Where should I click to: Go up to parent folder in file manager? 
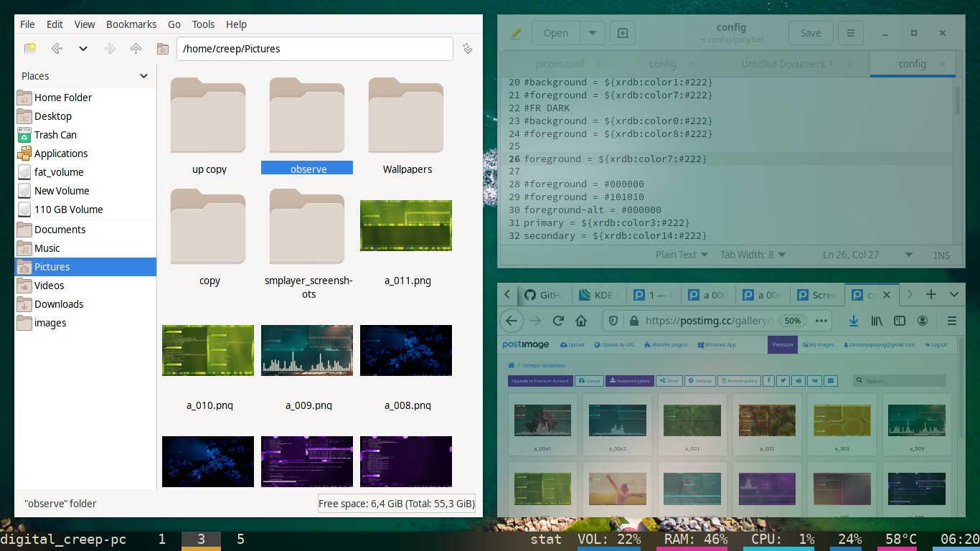136,49
